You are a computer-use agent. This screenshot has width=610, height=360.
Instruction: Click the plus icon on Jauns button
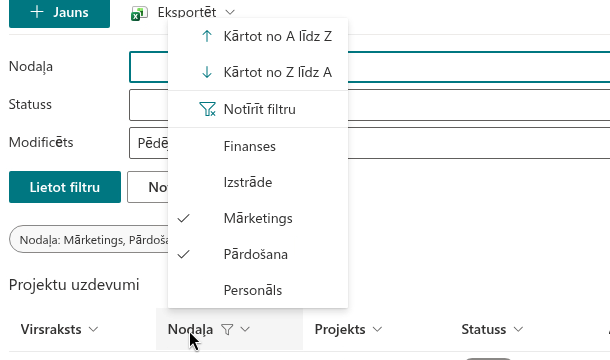pyautogui.click(x=37, y=12)
